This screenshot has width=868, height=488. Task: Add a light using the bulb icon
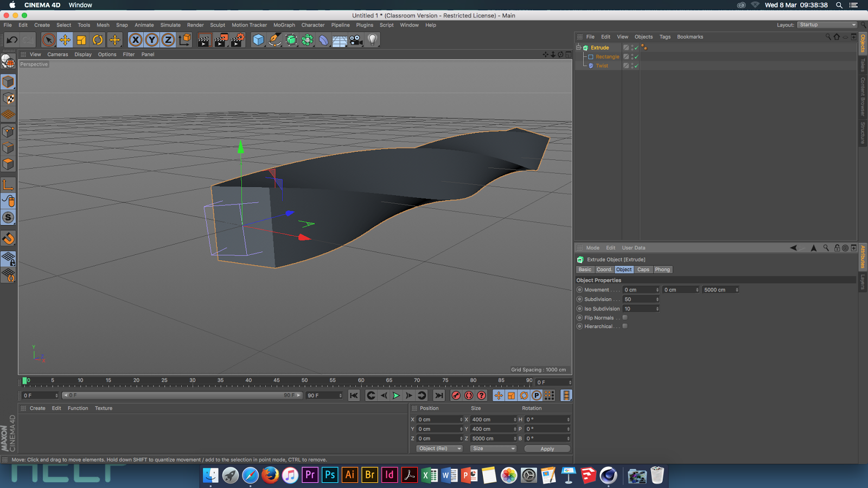click(372, 40)
